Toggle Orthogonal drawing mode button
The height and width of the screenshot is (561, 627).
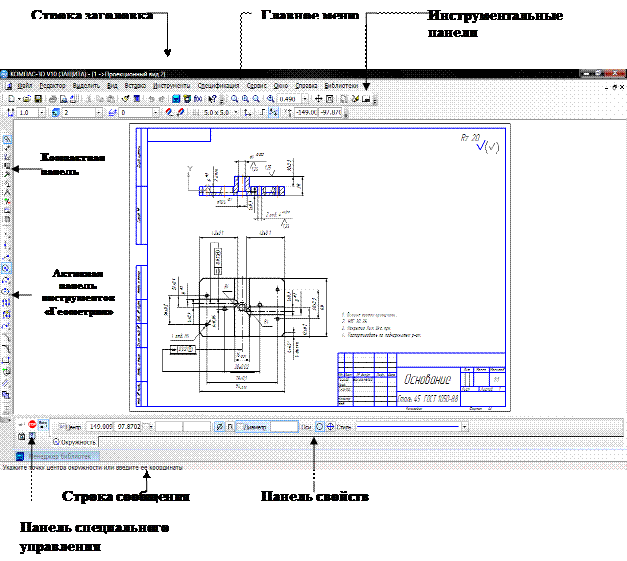[262, 113]
